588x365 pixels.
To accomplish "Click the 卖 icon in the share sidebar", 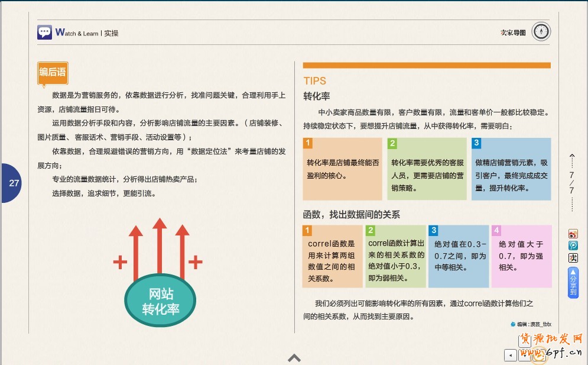I will point(573,258).
